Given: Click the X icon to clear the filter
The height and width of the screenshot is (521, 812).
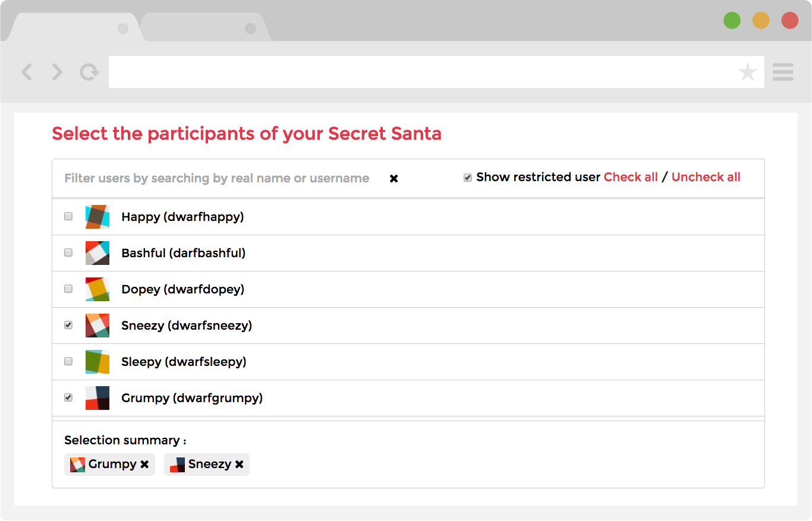Looking at the screenshot, I should click(394, 178).
